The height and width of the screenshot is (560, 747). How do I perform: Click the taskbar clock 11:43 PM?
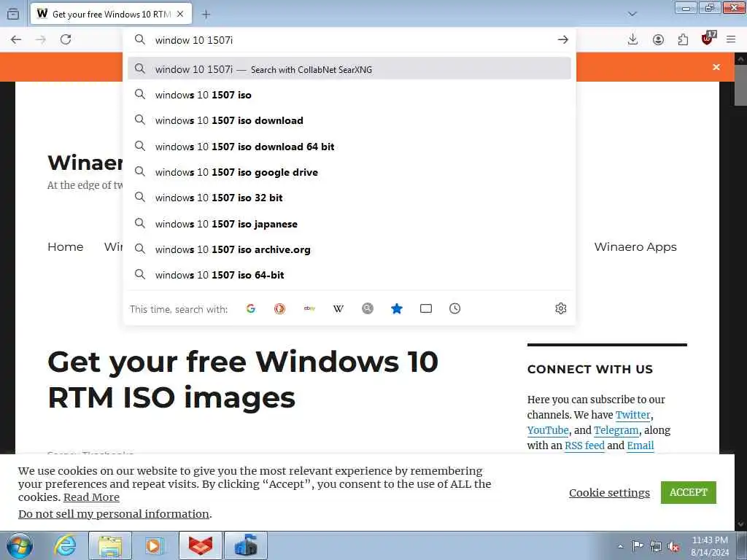click(x=710, y=540)
